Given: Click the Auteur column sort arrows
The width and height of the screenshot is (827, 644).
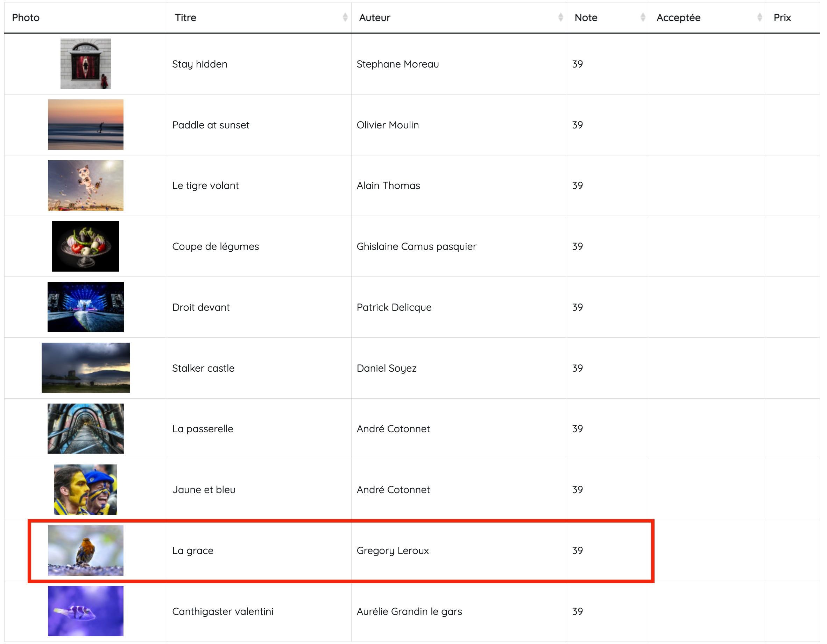Looking at the screenshot, I should point(560,17).
